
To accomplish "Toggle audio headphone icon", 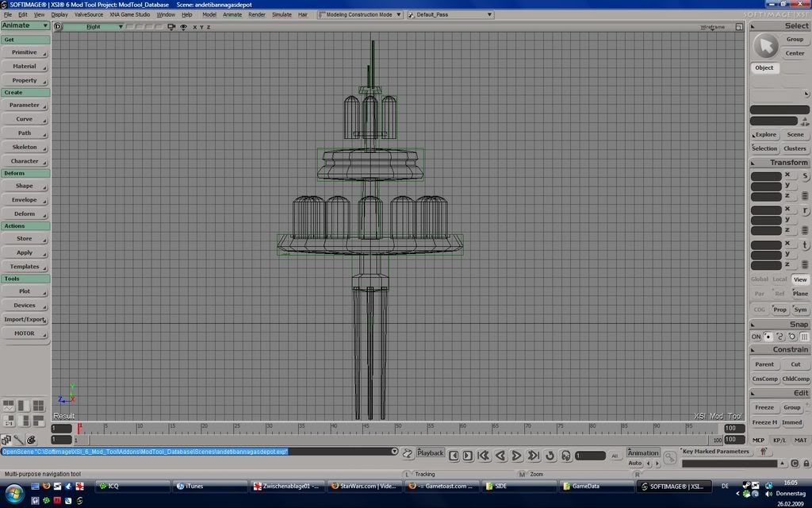I will coord(565,456).
